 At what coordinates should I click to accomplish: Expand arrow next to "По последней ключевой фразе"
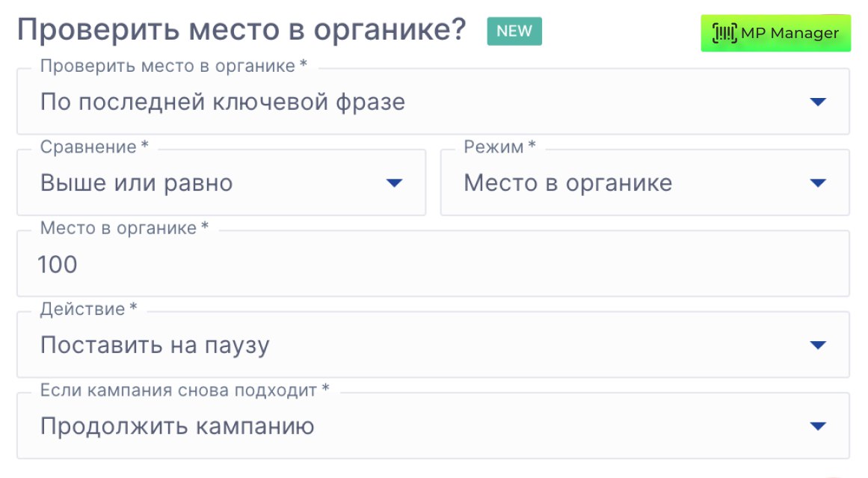point(818,102)
